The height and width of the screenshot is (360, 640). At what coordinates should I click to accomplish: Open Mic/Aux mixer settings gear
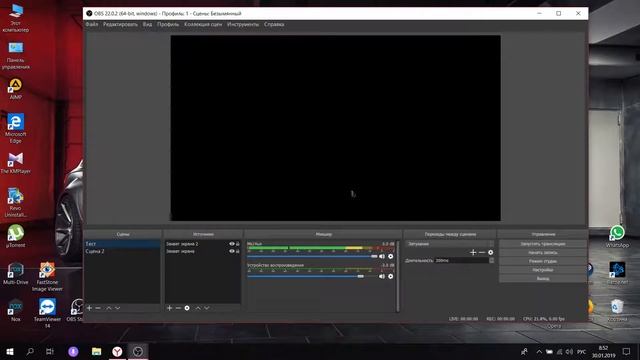391,256
